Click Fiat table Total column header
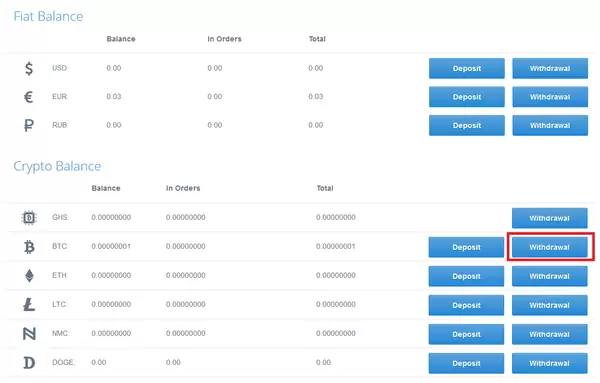The height and width of the screenshot is (383, 600). pyautogui.click(x=317, y=39)
